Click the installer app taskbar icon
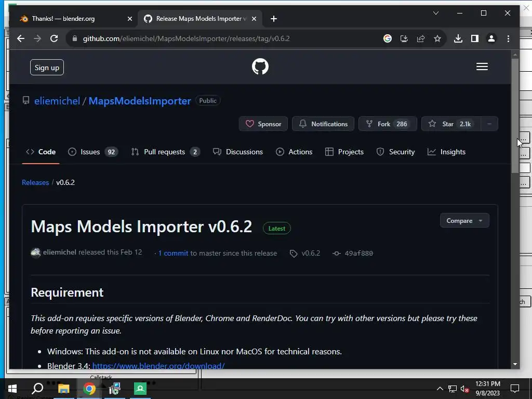Viewport: 532px width, 399px height. (114, 389)
